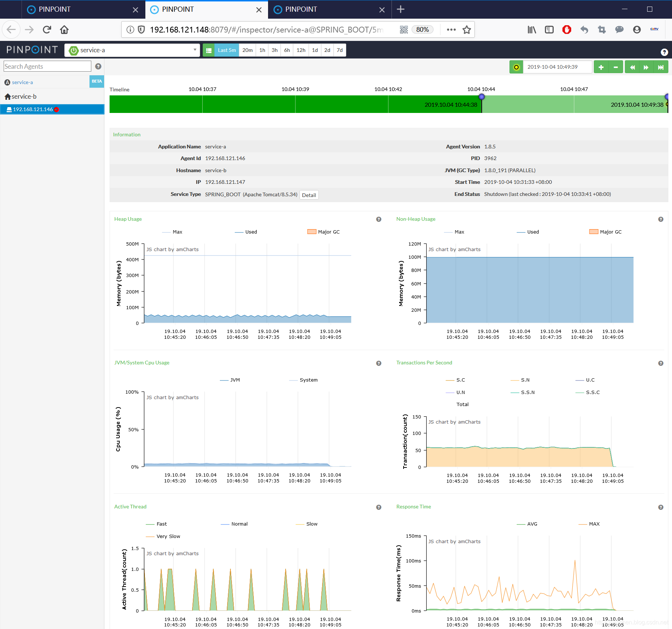Zoom in timeline with the plus button
Viewport: 672px width, 629px height.
pyautogui.click(x=601, y=67)
